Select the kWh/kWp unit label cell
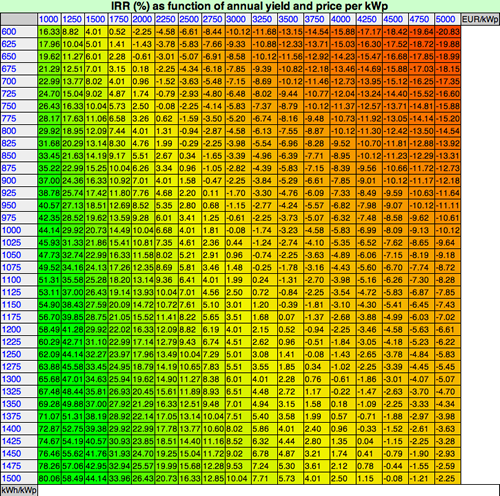This screenshot has width=500, height=496. (19, 490)
